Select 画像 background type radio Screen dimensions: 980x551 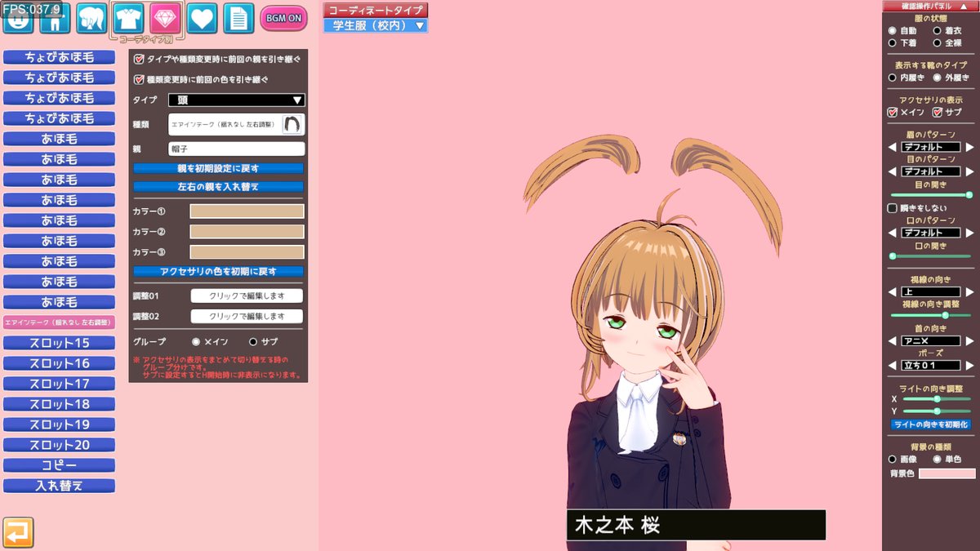point(893,459)
